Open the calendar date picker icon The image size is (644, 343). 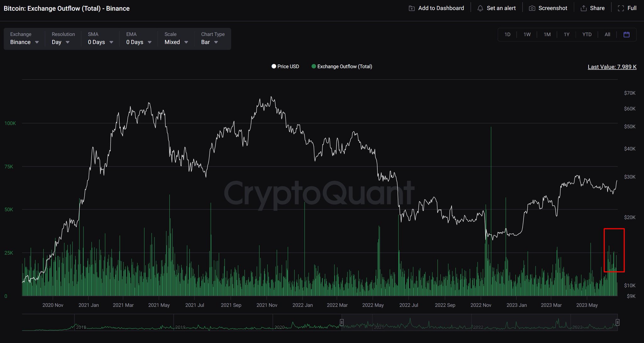[626, 35]
